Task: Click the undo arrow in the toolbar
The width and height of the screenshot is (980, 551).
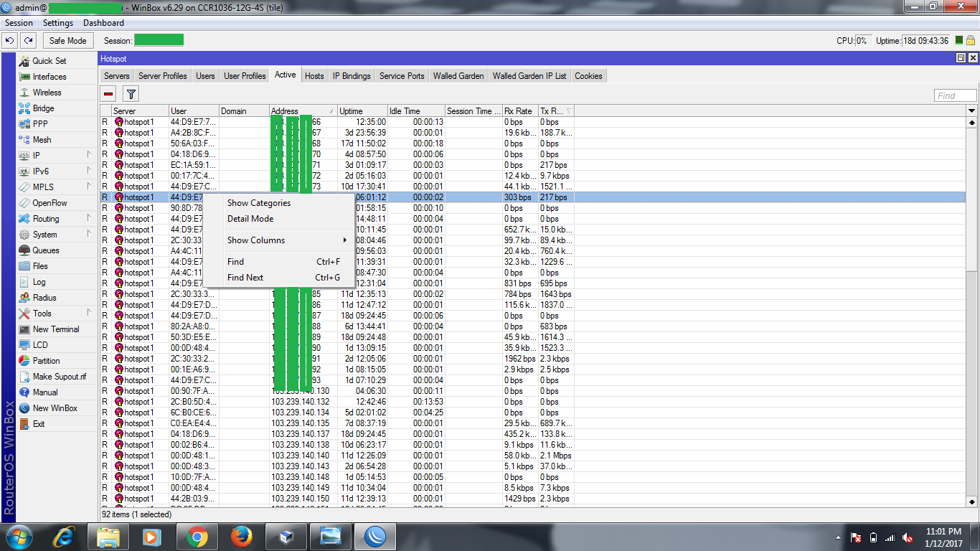Action: (x=10, y=41)
